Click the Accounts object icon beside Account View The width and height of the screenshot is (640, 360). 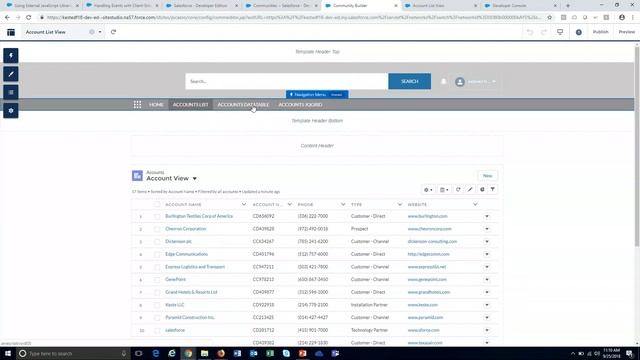click(x=137, y=176)
